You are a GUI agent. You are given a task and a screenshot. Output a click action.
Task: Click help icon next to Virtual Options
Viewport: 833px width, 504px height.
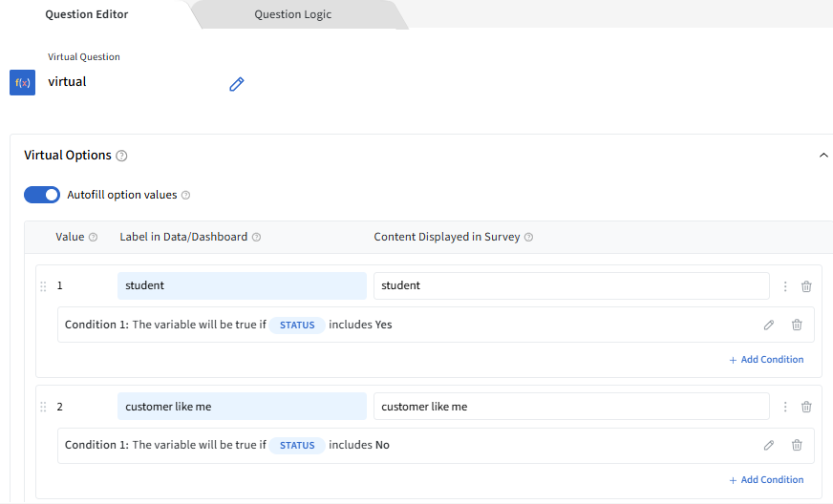[121, 156]
